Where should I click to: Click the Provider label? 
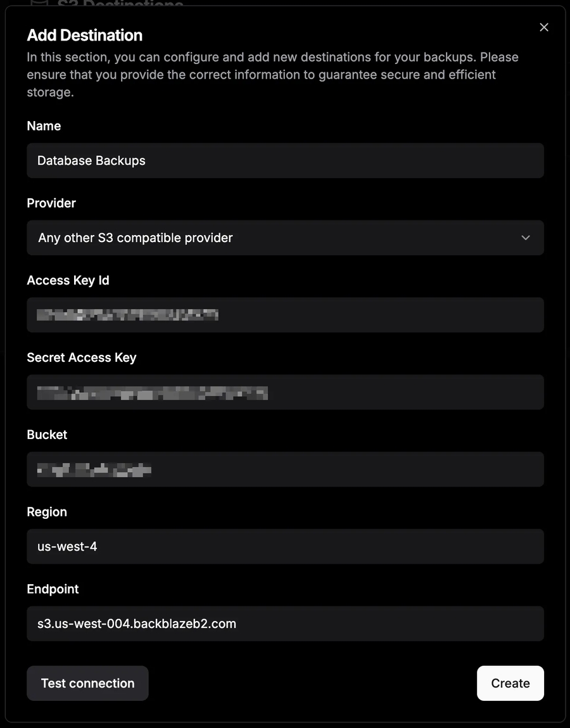point(51,203)
